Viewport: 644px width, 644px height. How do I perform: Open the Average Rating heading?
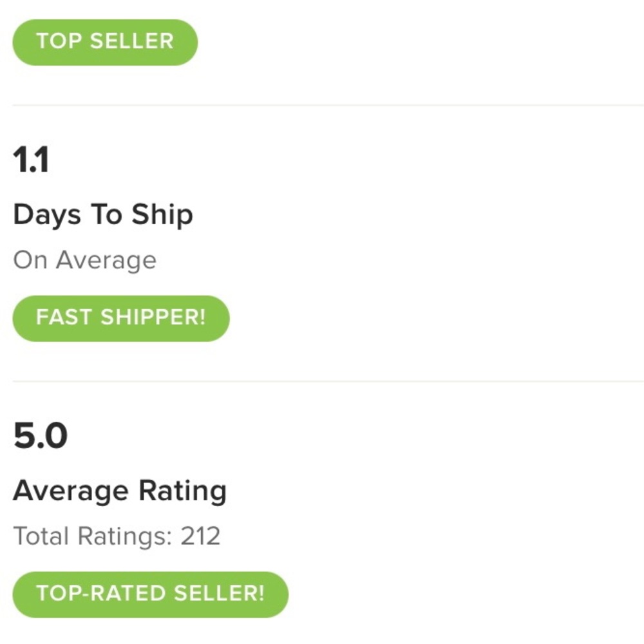[120, 491]
